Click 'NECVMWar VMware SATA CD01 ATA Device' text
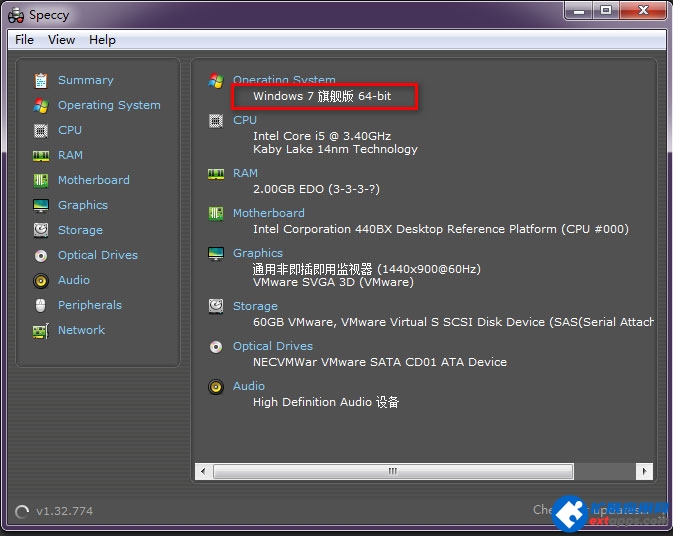The height and width of the screenshot is (536, 673). (380, 362)
